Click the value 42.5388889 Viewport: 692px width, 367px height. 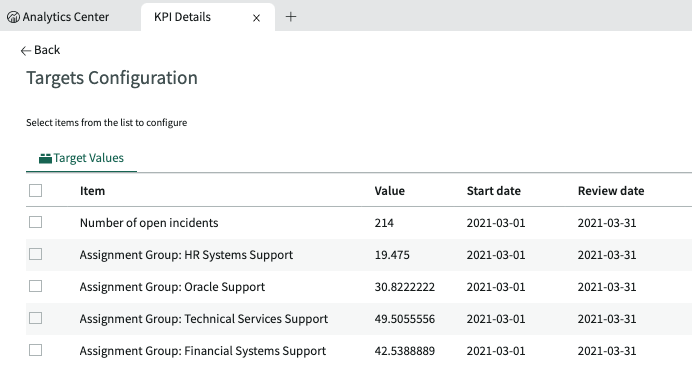[405, 351]
